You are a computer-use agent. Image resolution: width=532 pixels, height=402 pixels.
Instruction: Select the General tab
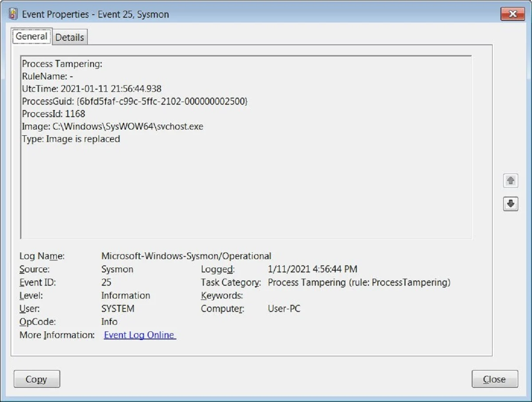[31, 36]
